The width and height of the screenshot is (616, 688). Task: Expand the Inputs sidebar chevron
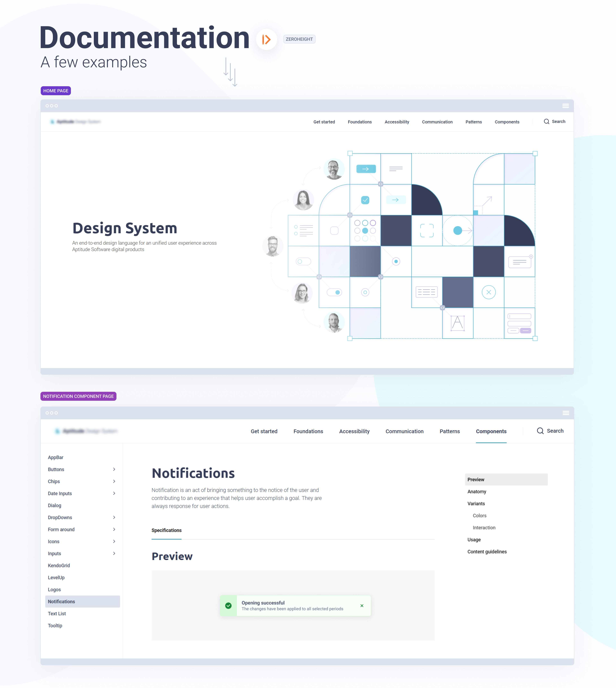pos(114,553)
